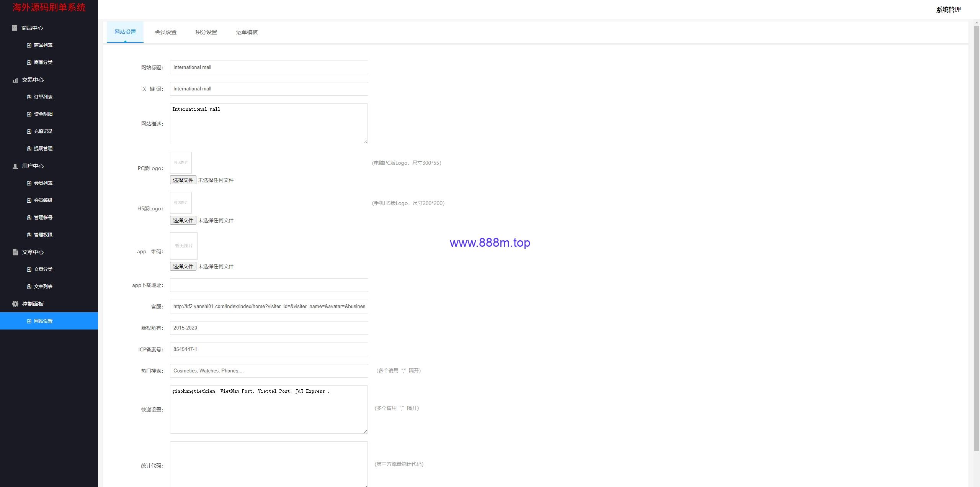Click the icon beside 文章分类

point(29,269)
